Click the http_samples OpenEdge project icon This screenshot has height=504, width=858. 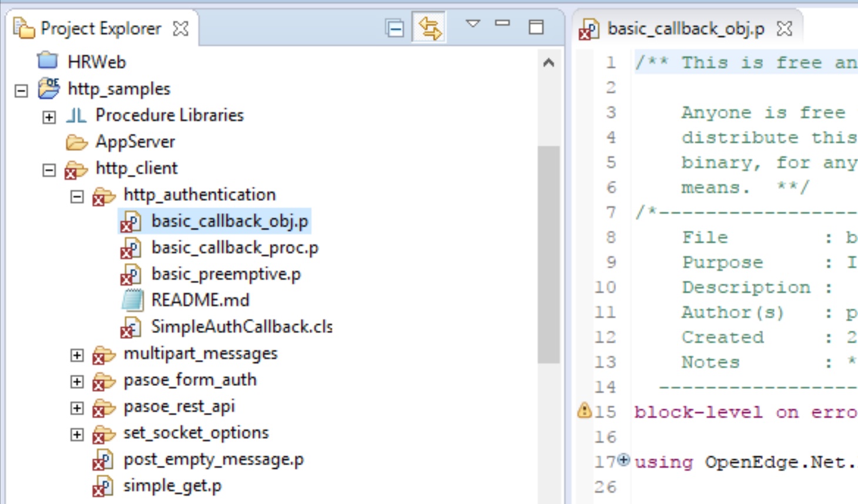pos(49,88)
